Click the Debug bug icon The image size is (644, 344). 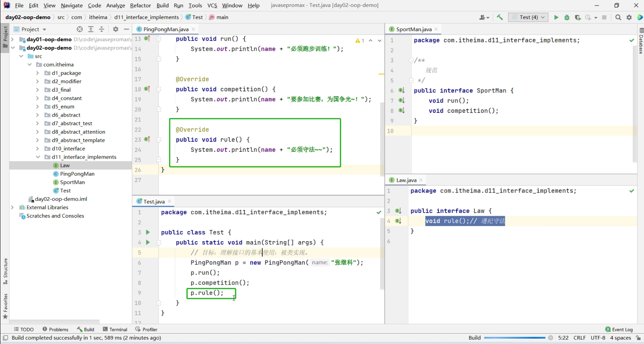[567, 17]
